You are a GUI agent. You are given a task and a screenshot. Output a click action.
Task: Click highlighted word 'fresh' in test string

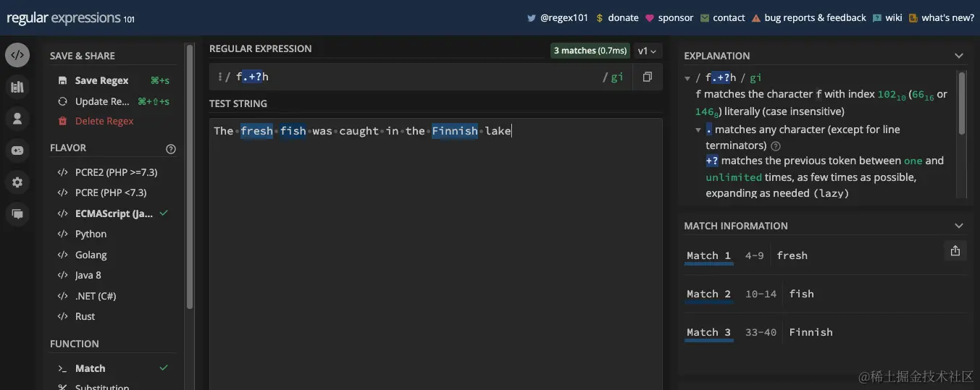pos(256,131)
